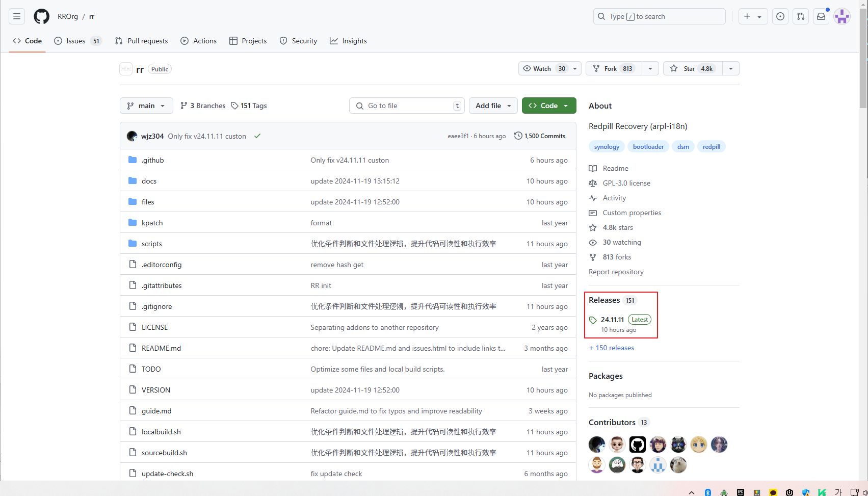This screenshot has width=868, height=496.
Task: Star the rr repository
Action: pyautogui.click(x=692, y=68)
